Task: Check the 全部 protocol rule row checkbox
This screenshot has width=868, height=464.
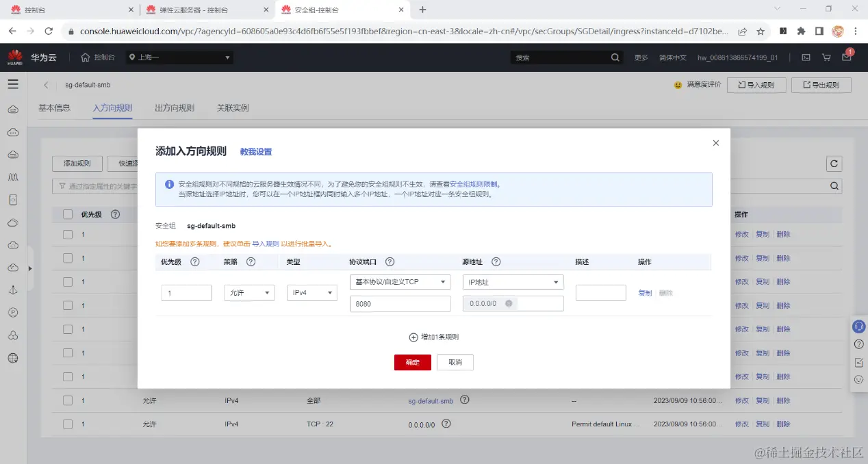Action: [x=68, y=400]
